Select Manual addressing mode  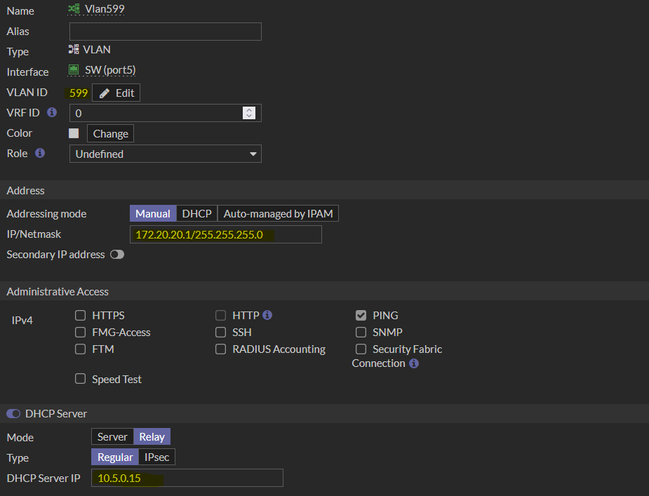[153, 214]
